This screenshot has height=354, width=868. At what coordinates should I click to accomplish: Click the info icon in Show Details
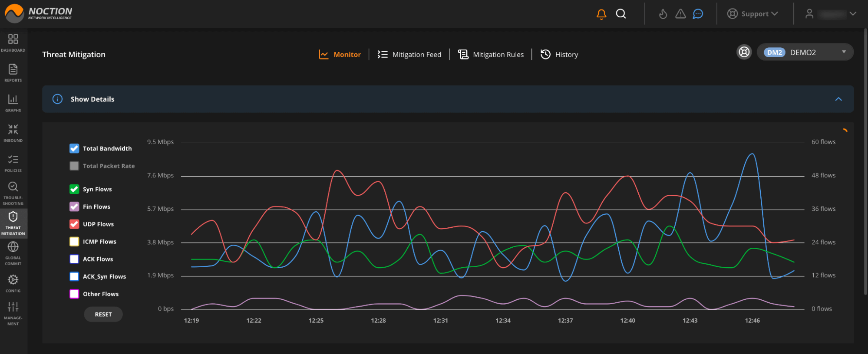point(57,99)
